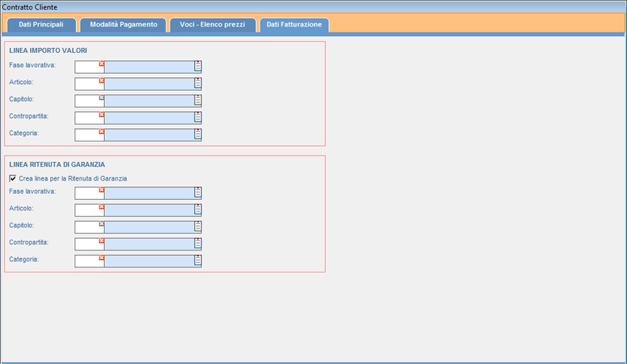The image size is (627, 364).
Task: Clear Contropartita in Linea Importo Valori
Action: [102, 115]
